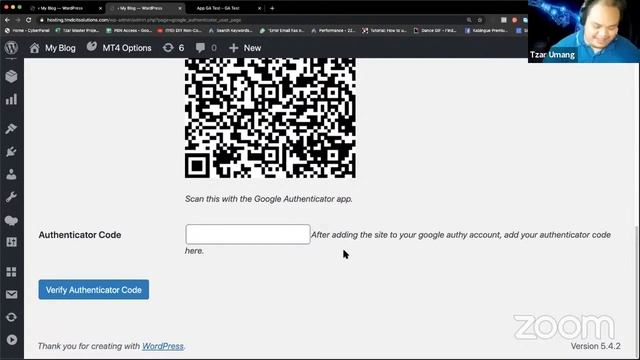The width and height of the screenshot is (640, 360).
Task: Open Performance bookmark
Action: (x=333, y=31)
